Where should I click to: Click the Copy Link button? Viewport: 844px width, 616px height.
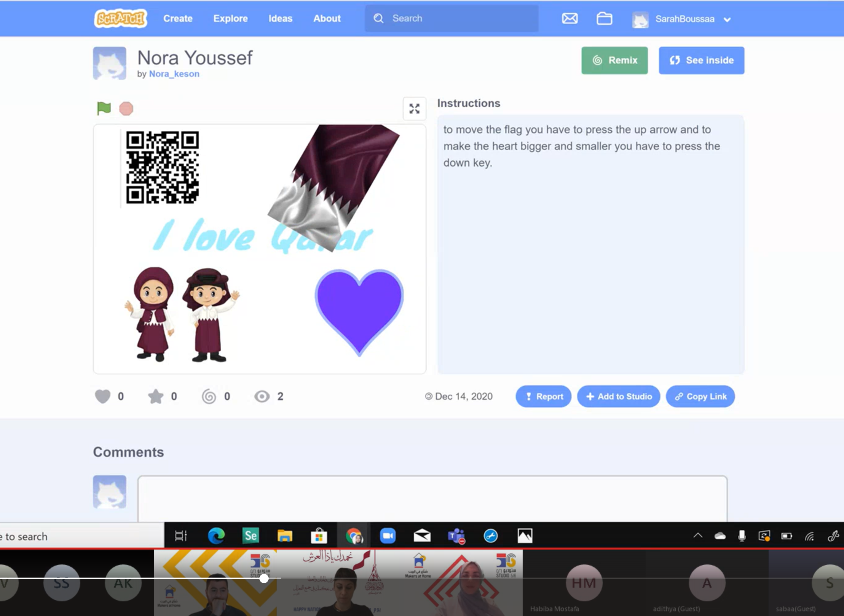[700, 396]
